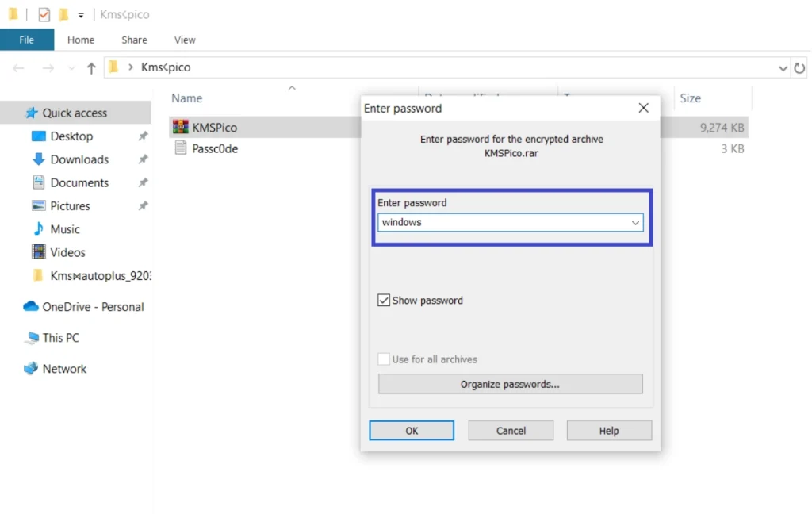Navigate up one folder level
The image size is (812, 514).
coord(91,67)
